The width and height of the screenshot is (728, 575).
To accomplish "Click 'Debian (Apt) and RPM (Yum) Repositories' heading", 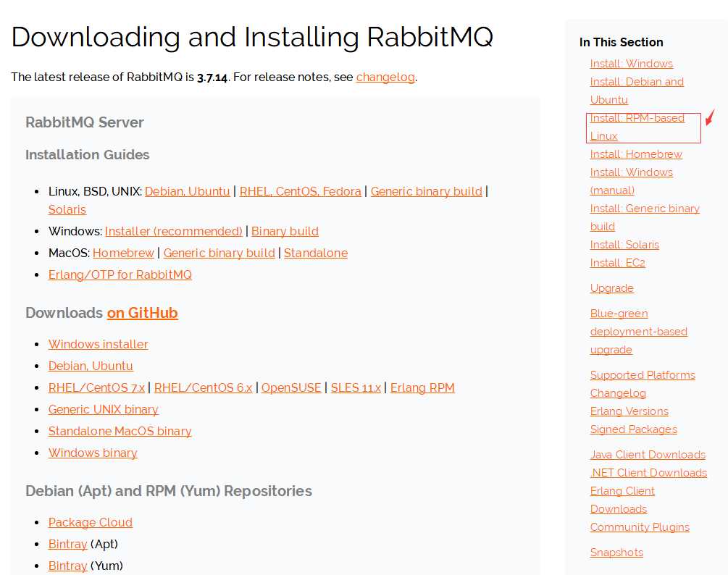I will point(169,491).
